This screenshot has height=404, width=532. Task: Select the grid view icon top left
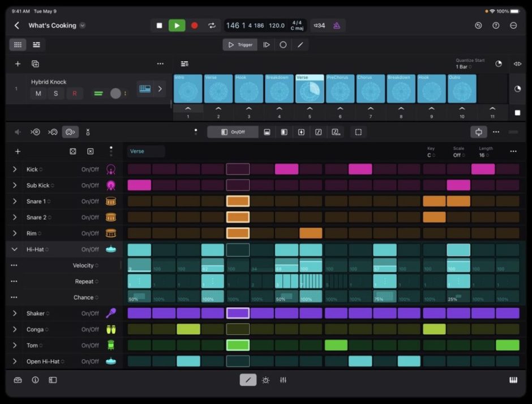18,44
